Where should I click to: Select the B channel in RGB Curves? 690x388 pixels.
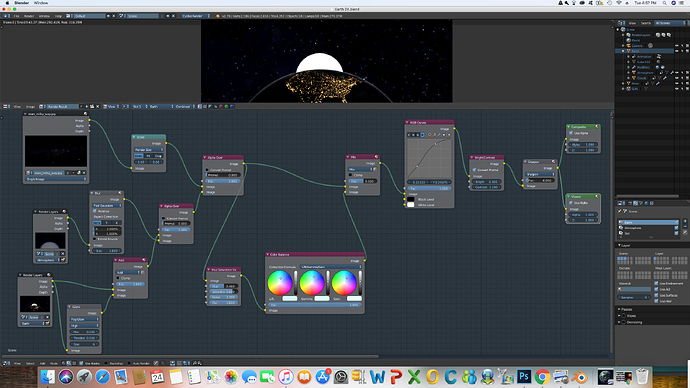tap(422, 135)
